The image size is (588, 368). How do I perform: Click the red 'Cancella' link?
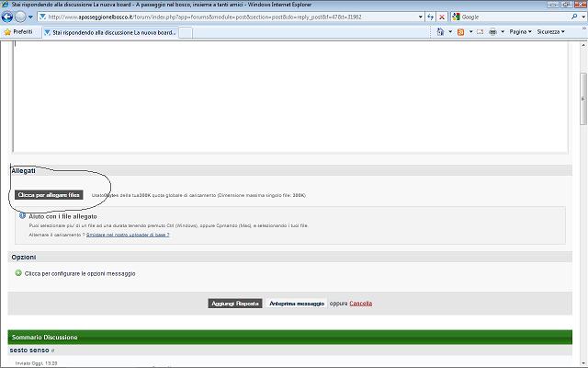360,304
